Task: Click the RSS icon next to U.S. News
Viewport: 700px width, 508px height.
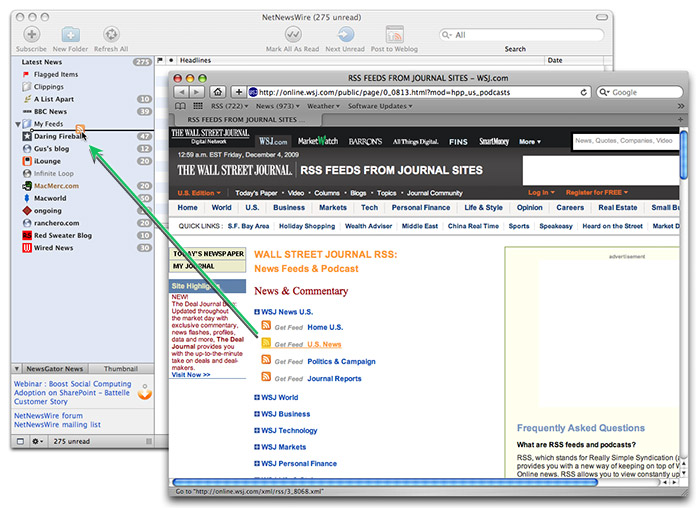Action: (x=267, y=343)
